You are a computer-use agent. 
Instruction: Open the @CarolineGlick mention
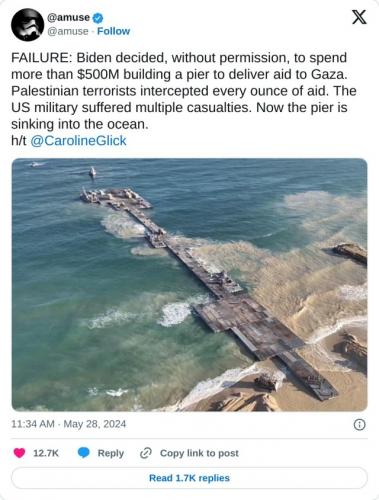coord(78,141)
